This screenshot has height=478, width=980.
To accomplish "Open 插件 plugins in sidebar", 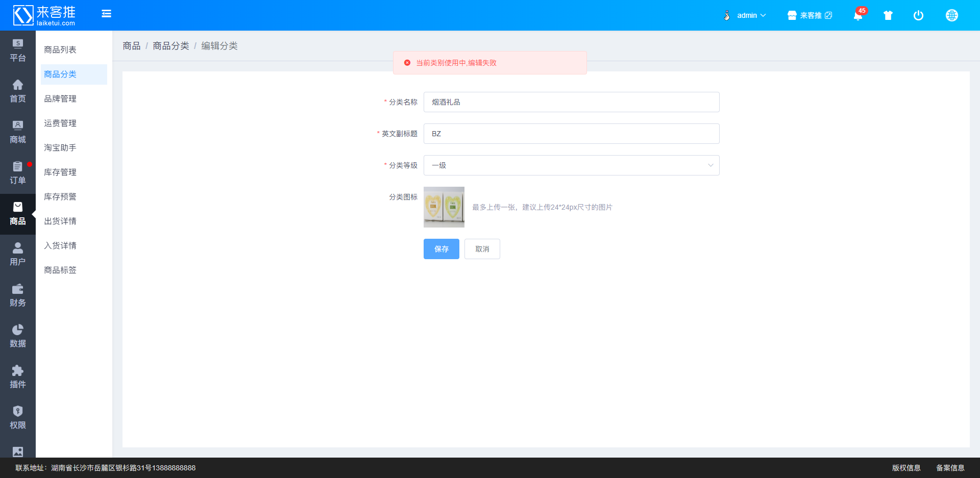I will [x=18, y=378].
